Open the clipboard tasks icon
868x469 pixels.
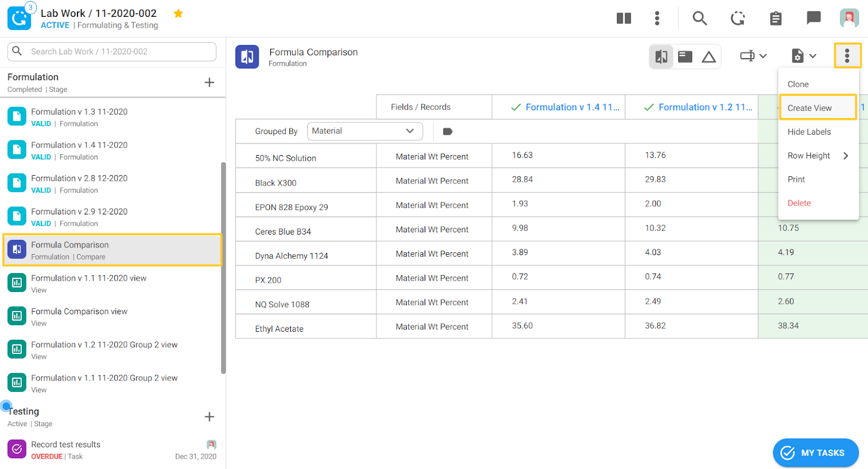pos(776,18)
